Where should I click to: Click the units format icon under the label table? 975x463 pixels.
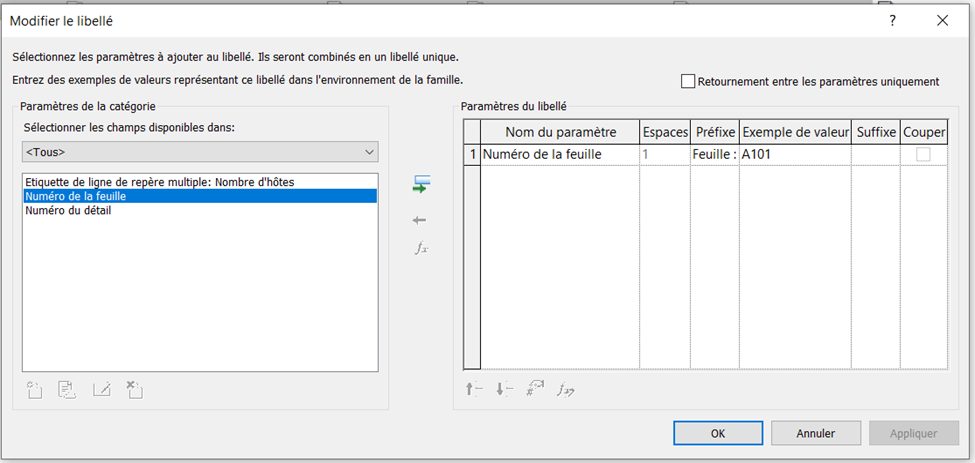pos(535,390)
